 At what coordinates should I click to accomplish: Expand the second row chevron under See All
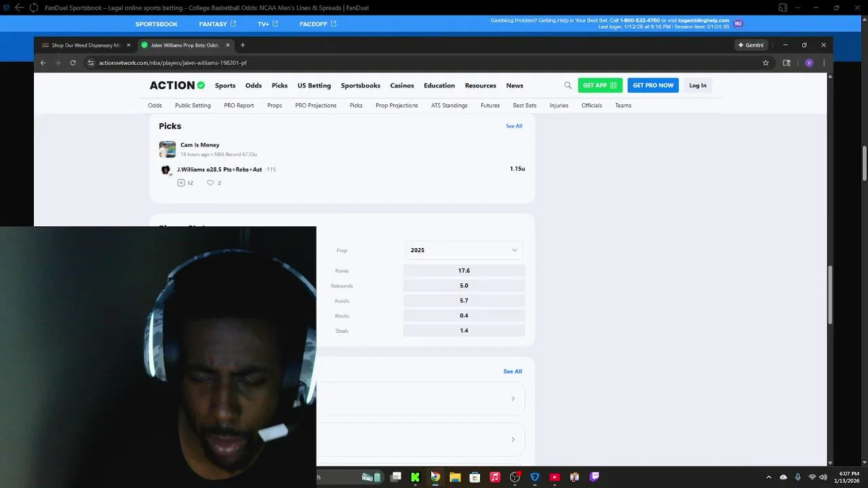[513, 439]
